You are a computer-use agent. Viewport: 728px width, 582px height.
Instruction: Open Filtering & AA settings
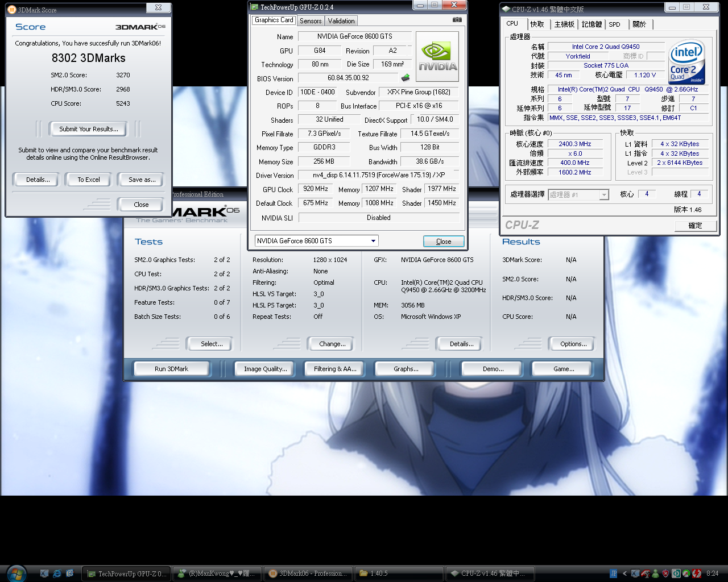pos(335,369)
